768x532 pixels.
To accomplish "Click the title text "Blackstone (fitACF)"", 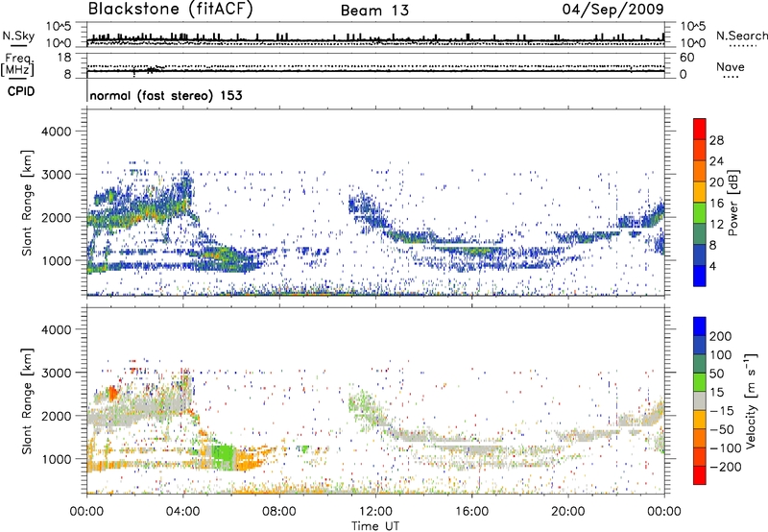I will click(170, 10).
